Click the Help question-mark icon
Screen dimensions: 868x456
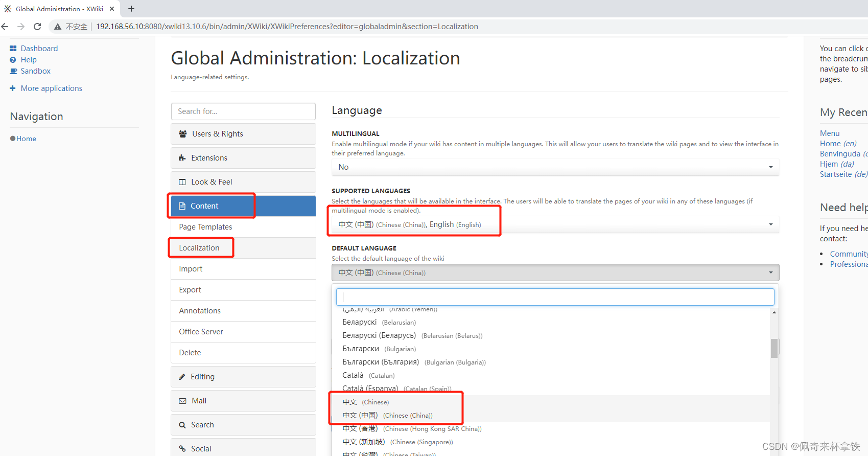click(x=13, y=60)
